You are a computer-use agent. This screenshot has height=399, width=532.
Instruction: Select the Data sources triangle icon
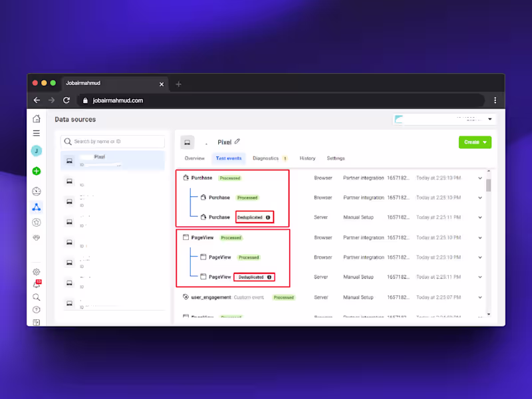coord(37,207)
